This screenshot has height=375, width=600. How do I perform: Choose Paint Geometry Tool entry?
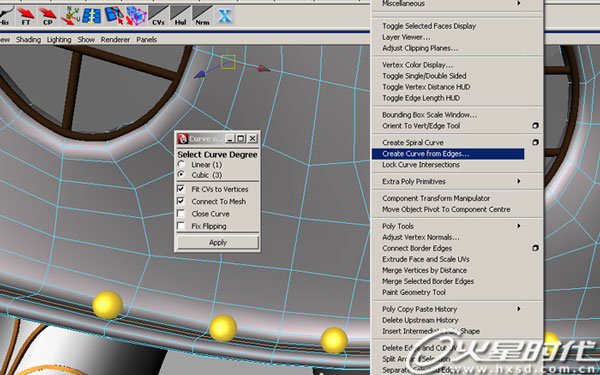(414, 292)
